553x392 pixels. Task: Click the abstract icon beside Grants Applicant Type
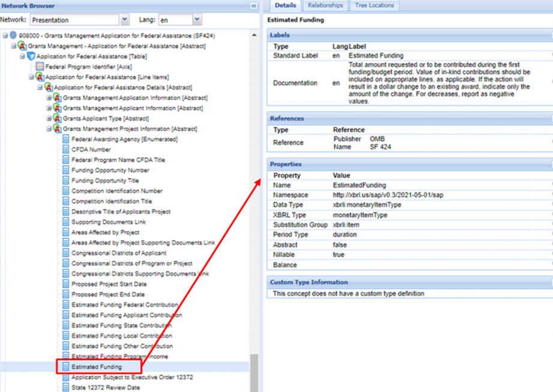tap(58, 119)
